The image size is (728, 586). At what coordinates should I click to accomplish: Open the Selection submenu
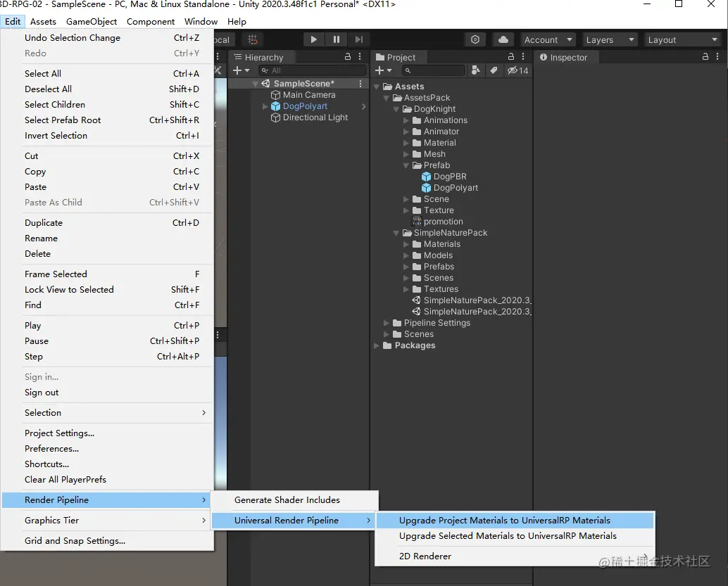coord(107,412)
